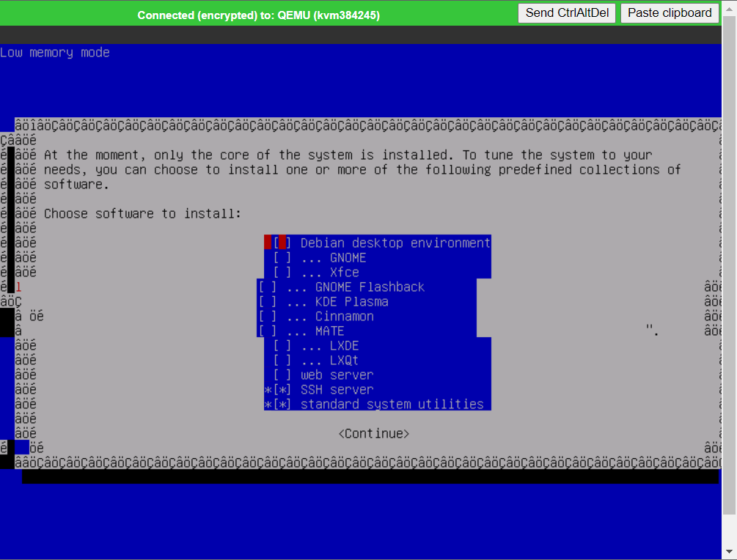737x560 pixels.
Task: Click the Low memory mode text
Action: [x=55, y=52]
